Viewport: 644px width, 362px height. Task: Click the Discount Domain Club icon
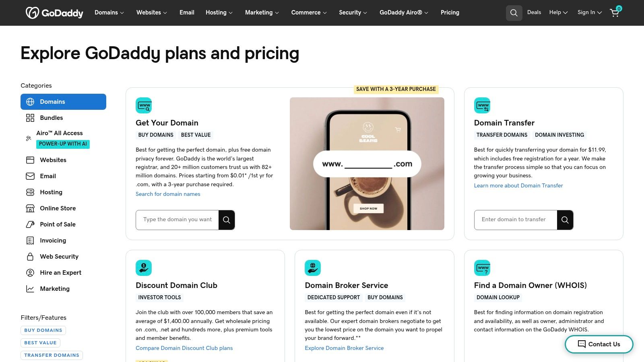[x=144, y=268]
